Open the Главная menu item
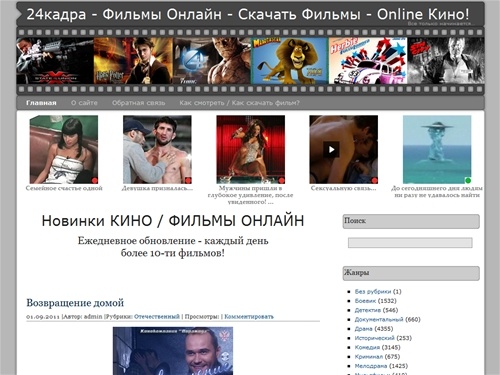500x375 pixels. [41, 103]
